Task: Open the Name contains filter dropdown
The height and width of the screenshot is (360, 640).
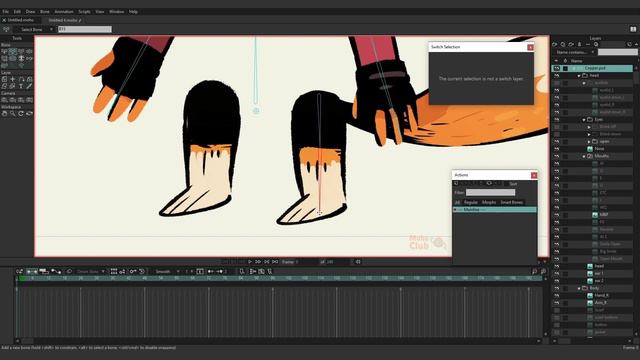Action: pos(575,52)
